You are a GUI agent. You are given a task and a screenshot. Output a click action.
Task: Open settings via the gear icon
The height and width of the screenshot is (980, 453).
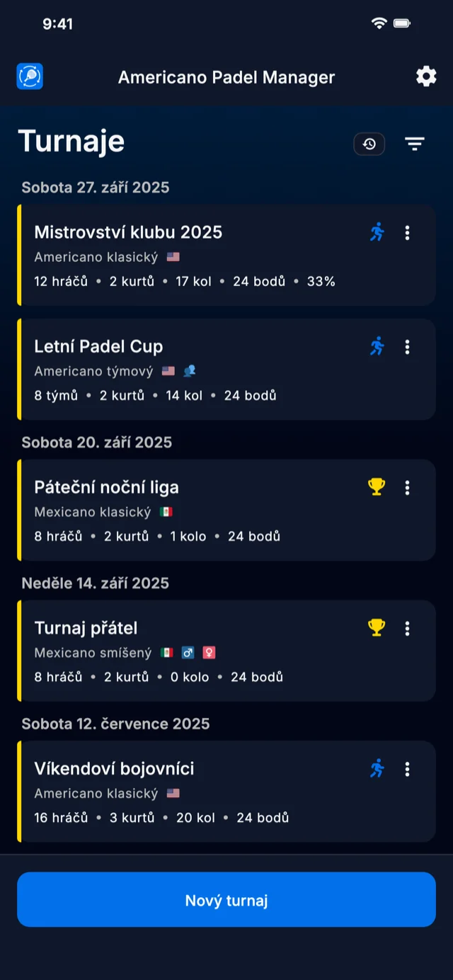pos(426,76)
